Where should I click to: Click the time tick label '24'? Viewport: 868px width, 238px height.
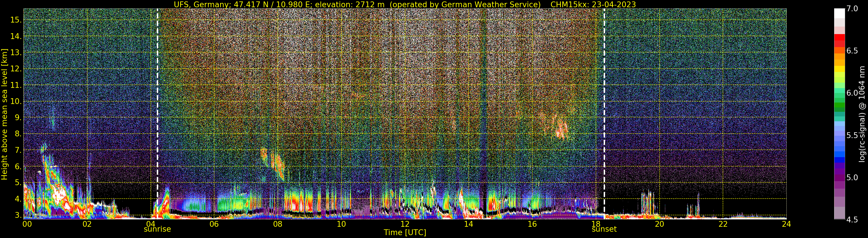pyautogui.click(x=786, y=224)
